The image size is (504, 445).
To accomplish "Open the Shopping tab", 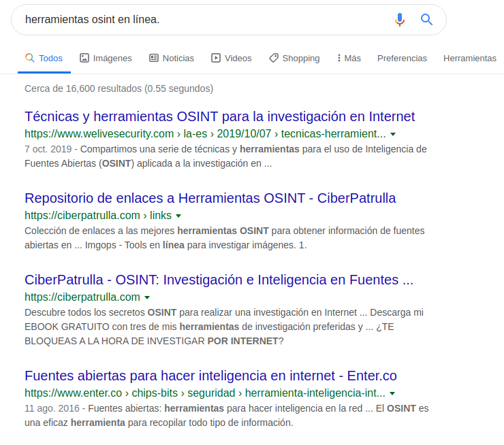I will (294, 59).
